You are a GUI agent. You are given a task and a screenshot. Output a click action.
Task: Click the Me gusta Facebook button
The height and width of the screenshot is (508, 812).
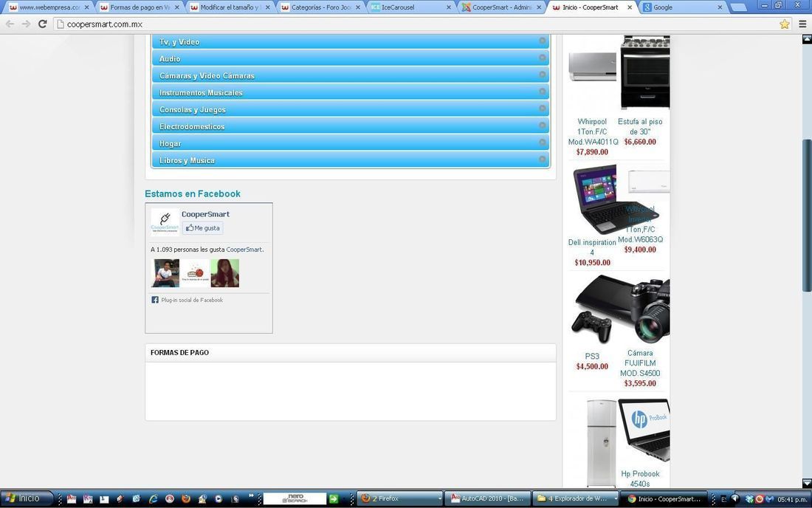click(202, 228)
